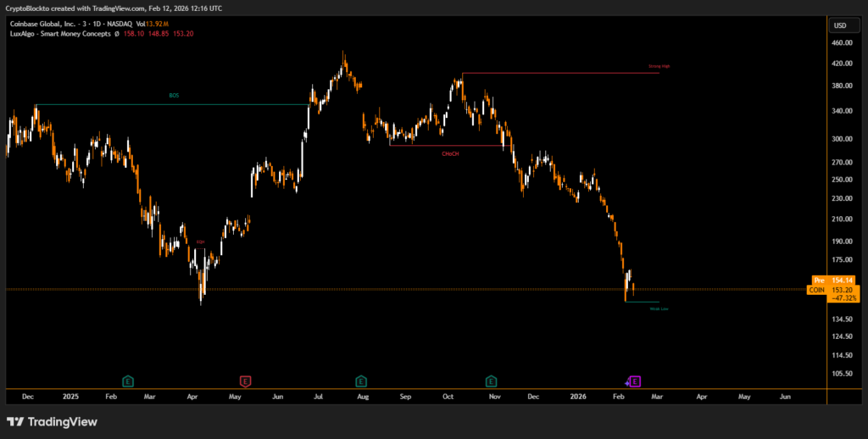868x439 pixels.
Task: Select the red CHoCH label on the chart
Action: [x=450, y=153]
